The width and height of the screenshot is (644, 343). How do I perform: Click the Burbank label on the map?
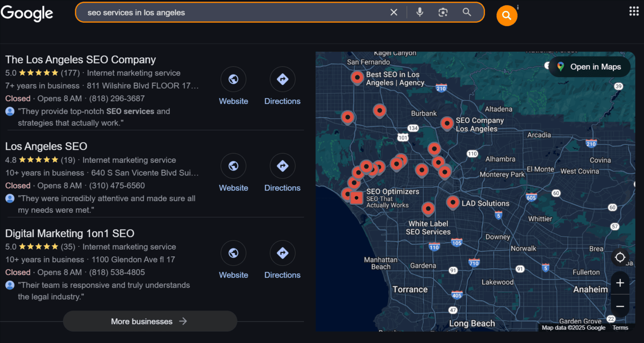(424, 113)
